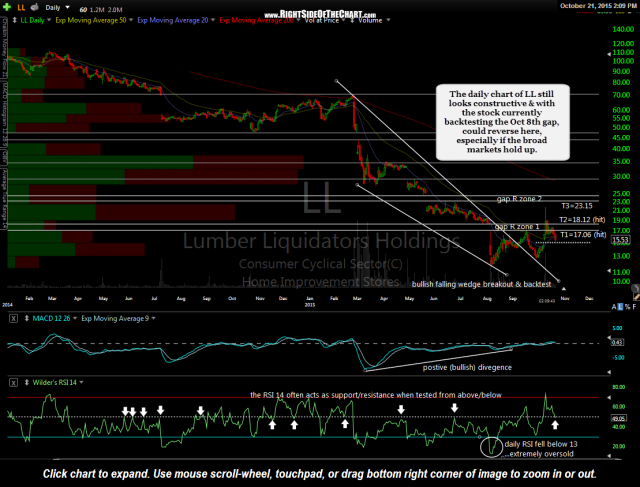Click the date and time at top right
Viewport: 640px width, 487px height.
point(598,6)
